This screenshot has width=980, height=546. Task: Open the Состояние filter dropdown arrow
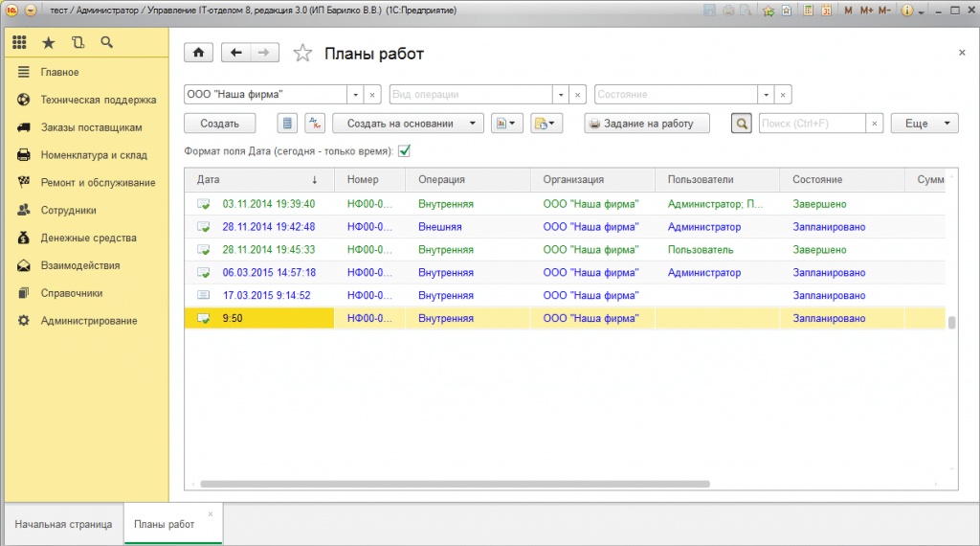click(x=767, y=95)
